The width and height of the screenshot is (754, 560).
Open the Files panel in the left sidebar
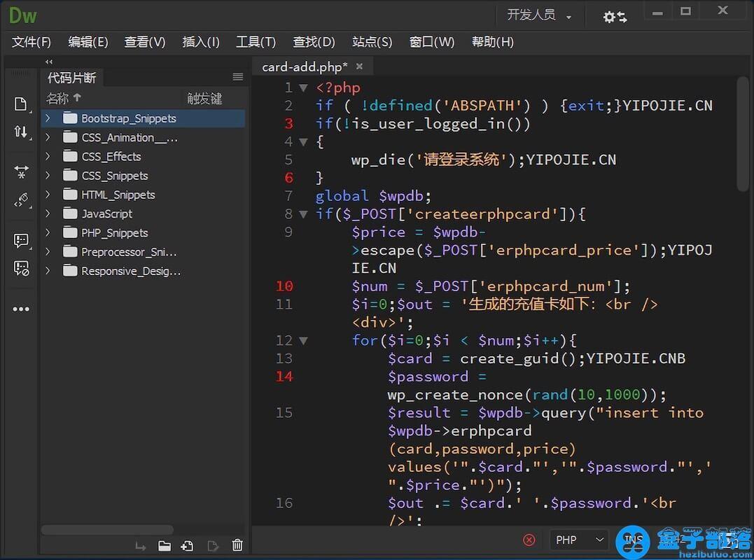pyautogui.click(x=21, y=104)
